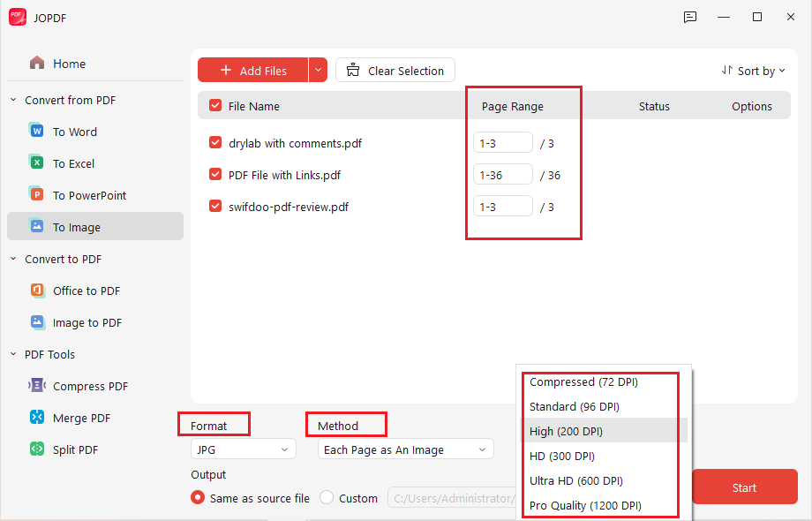Image resolution: width=812 pixels, height=521 pixels.
Task: Open the Split PDF tool
Action: [x=95, y=449]
